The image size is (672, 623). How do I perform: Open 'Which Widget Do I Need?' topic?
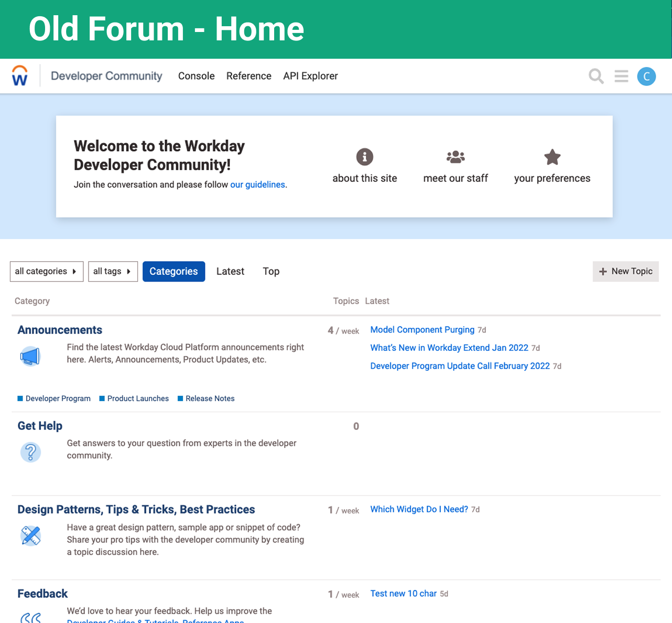(x=419, y=509)
